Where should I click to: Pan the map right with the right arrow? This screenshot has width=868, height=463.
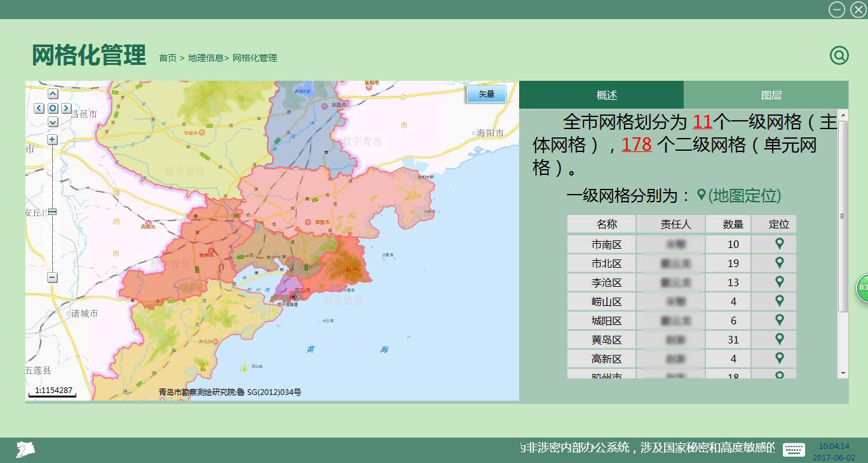pos(67,108)
